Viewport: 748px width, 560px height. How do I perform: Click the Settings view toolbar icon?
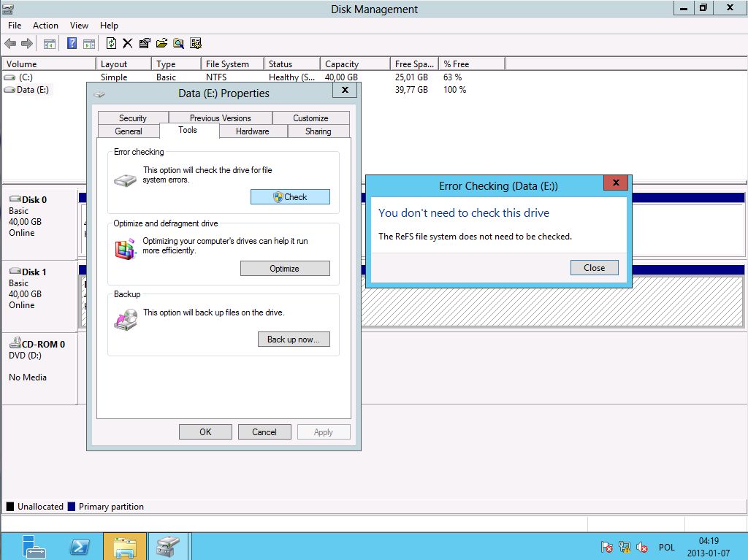coord(196,43)
